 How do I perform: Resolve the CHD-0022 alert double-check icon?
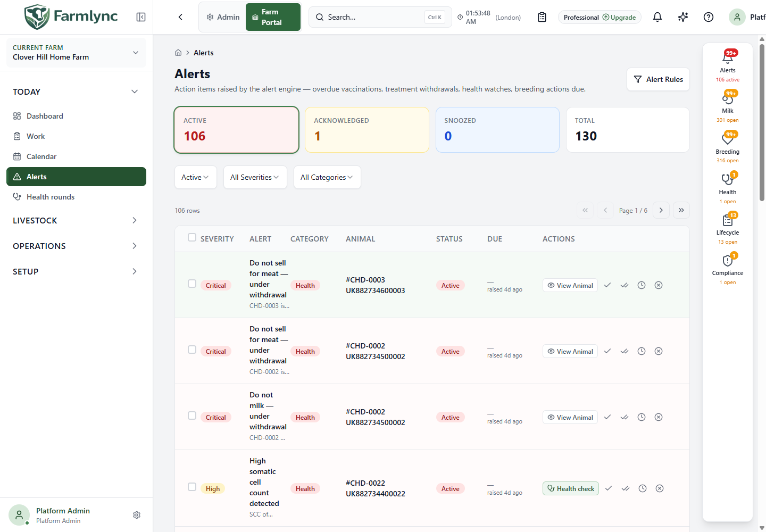[626, 488]
